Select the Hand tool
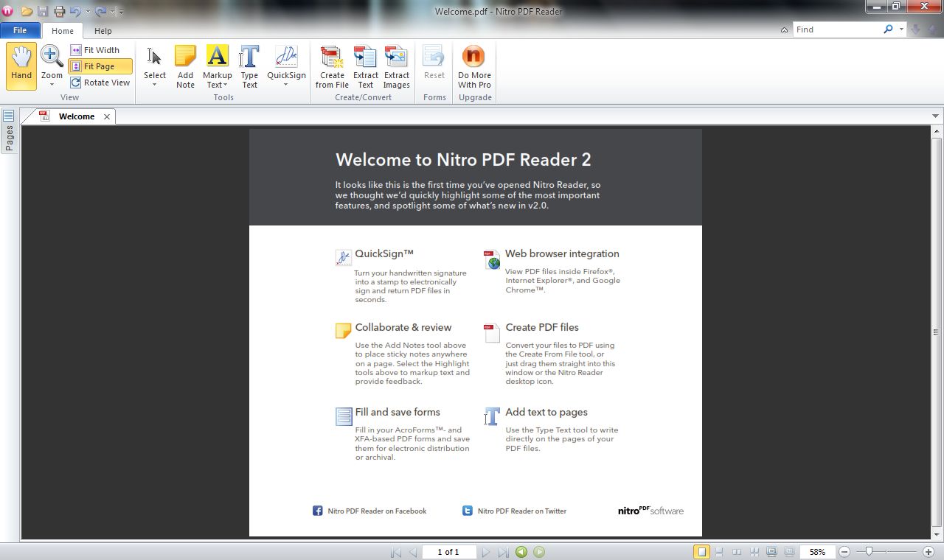The width and height of the screenshot is (944, 560). (x=21, y=66)
